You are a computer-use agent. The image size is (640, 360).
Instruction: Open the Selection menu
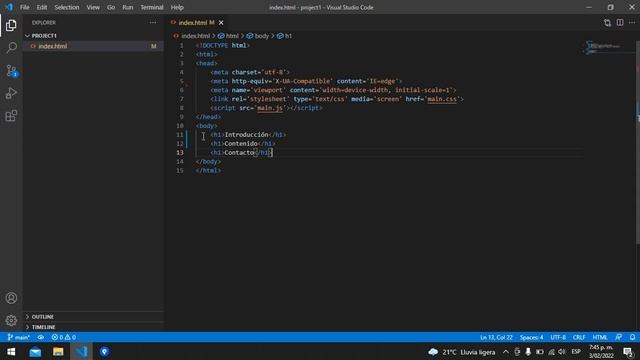coord(67,7)
